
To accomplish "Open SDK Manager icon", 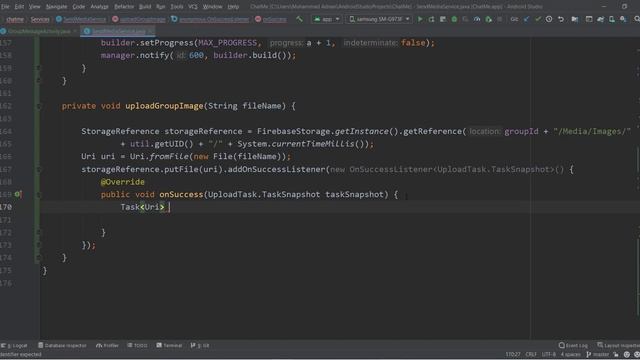I will point(623,19).
